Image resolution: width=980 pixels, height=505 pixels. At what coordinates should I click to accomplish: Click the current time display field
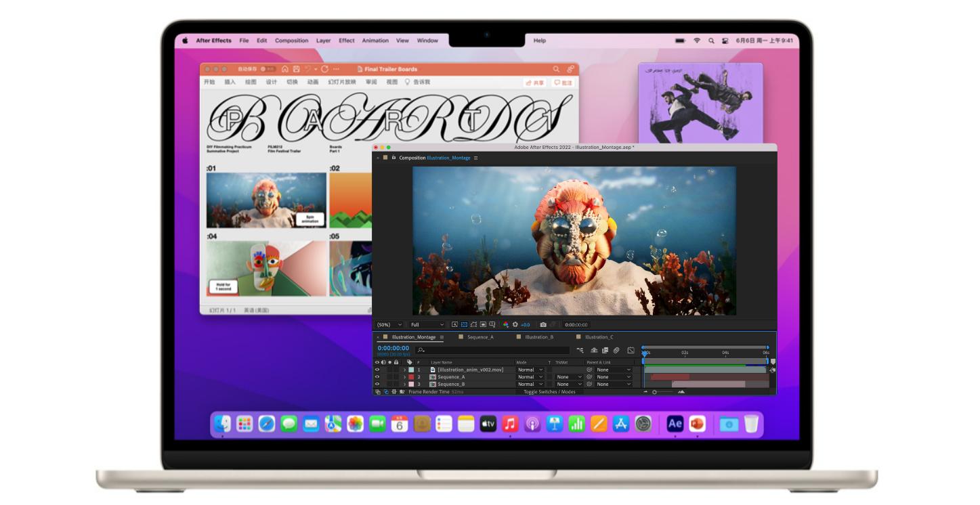click(394, 348)
